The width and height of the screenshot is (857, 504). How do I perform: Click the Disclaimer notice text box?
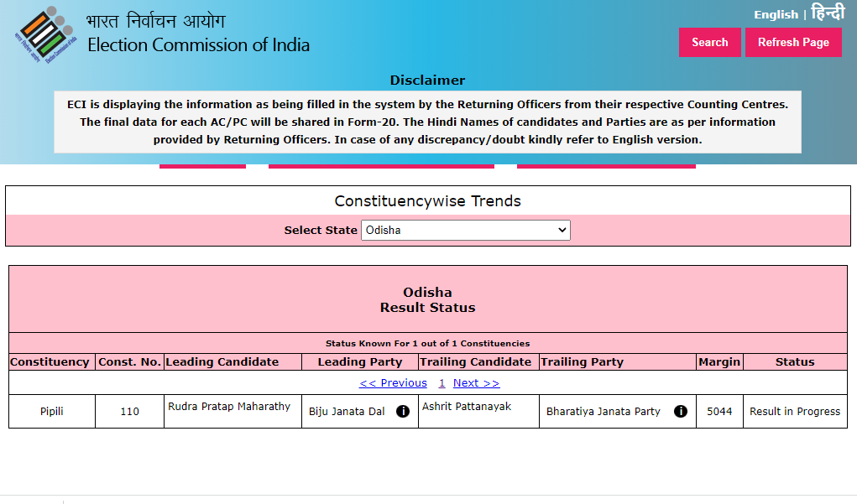click(x=427, y=122)
